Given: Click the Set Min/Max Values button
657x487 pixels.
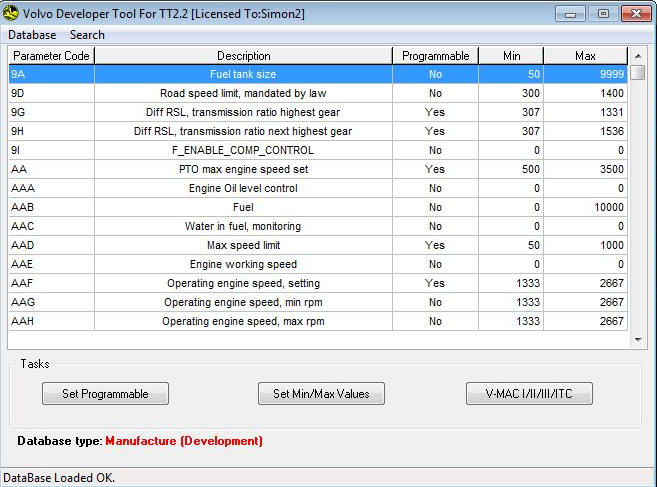Looking at the screenshot, I should [x=321, y=394].
